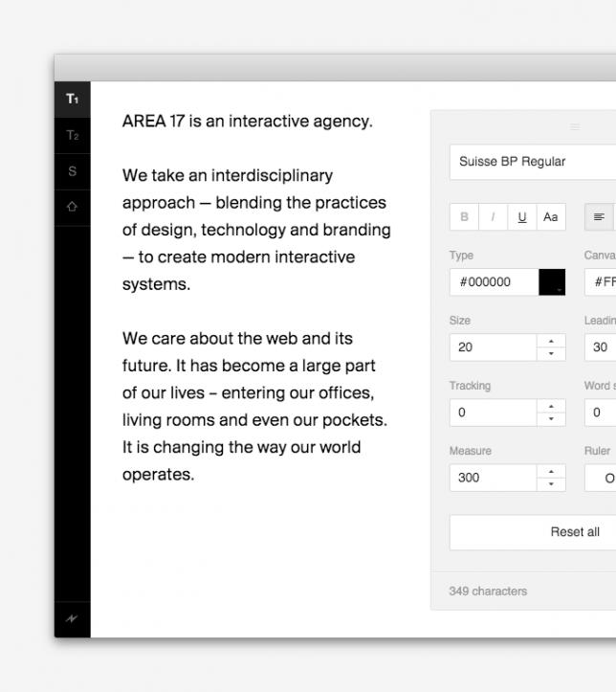Grab the panel drag handle at top
This screenshot has width=616, height=692.
click(x=575, y=127)
